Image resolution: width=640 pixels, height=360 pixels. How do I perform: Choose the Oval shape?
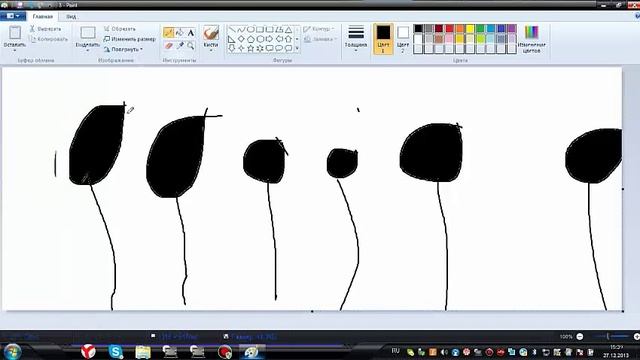(251, 29)
